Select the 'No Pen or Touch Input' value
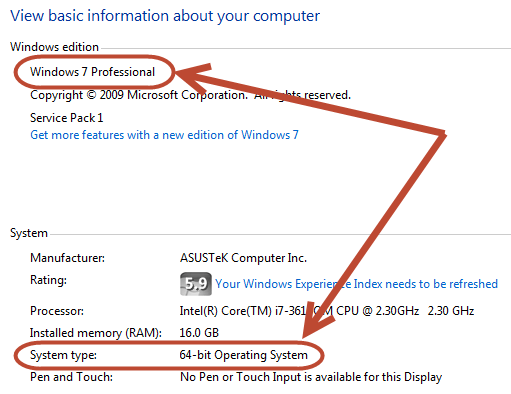 point(311,377)
